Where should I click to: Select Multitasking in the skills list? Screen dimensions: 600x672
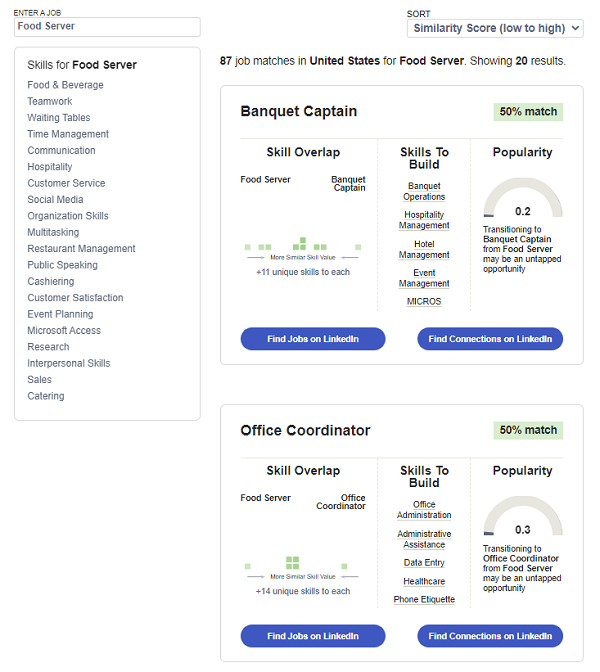(x=53, y=232)
